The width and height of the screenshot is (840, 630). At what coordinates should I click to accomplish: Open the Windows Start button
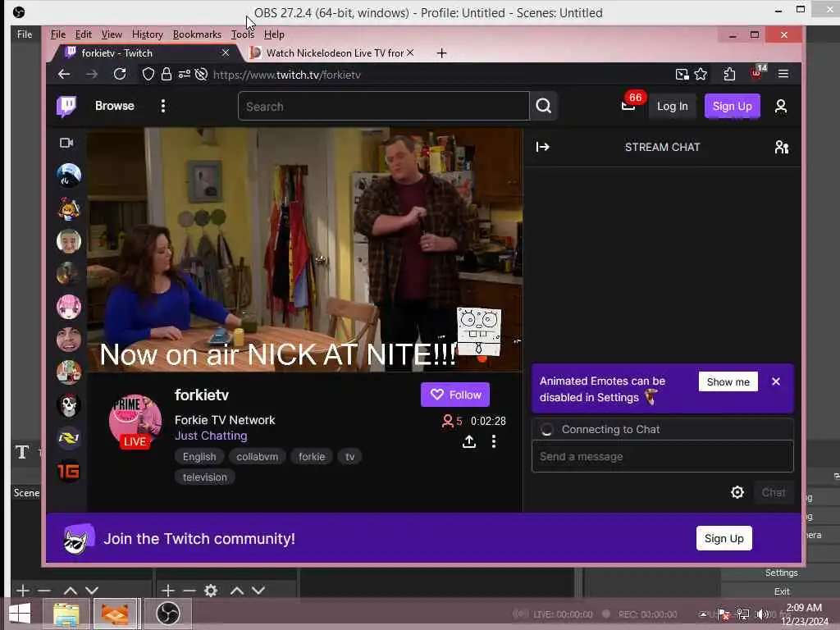click(20, 614)
